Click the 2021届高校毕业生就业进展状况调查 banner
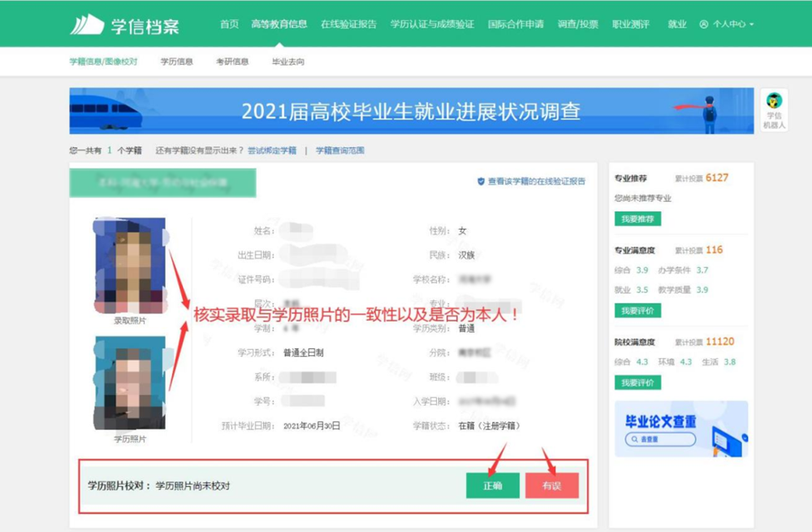This screenshot has height=532, width=812. point(412,111)
